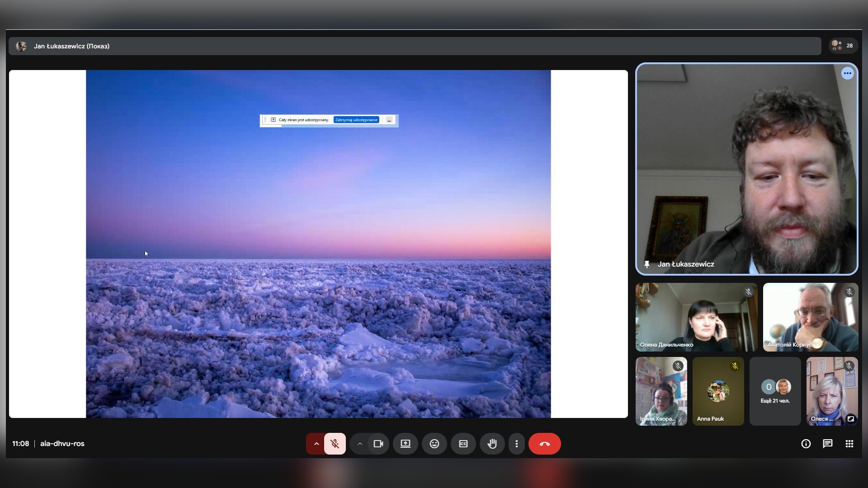The height and width of the screenshot is (488, 868).
Task: Expand audio settings chevron beside microphone
Action: [x=316, y=444]
